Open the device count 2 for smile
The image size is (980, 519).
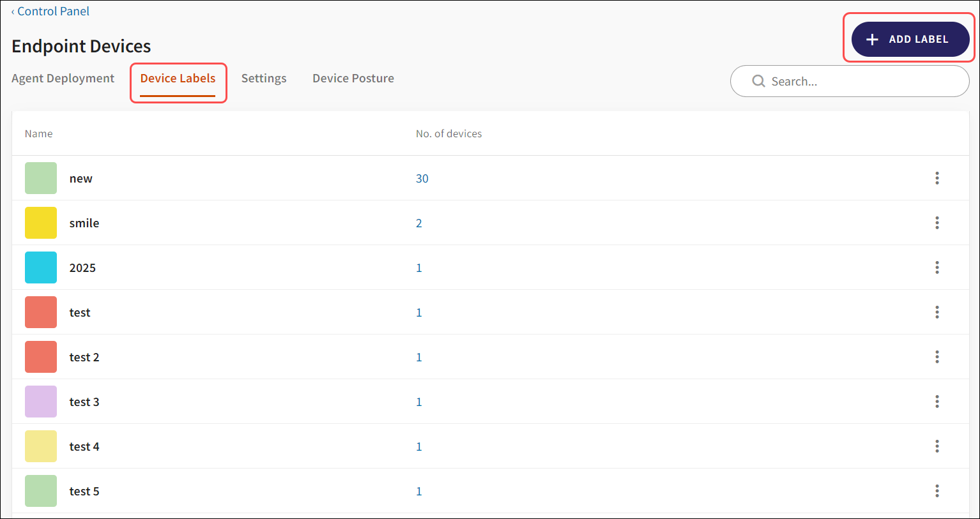pos(419,223)
